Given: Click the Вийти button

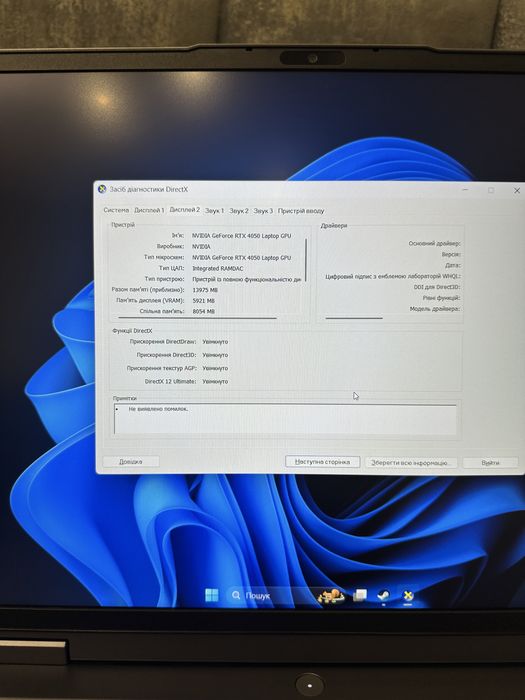Looking at the screenshot, I should coord(490,463).
